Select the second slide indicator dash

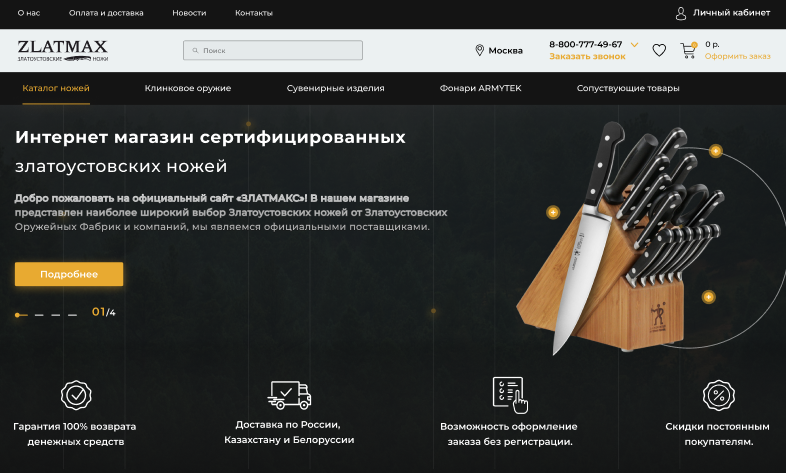[x=39, y=315]
